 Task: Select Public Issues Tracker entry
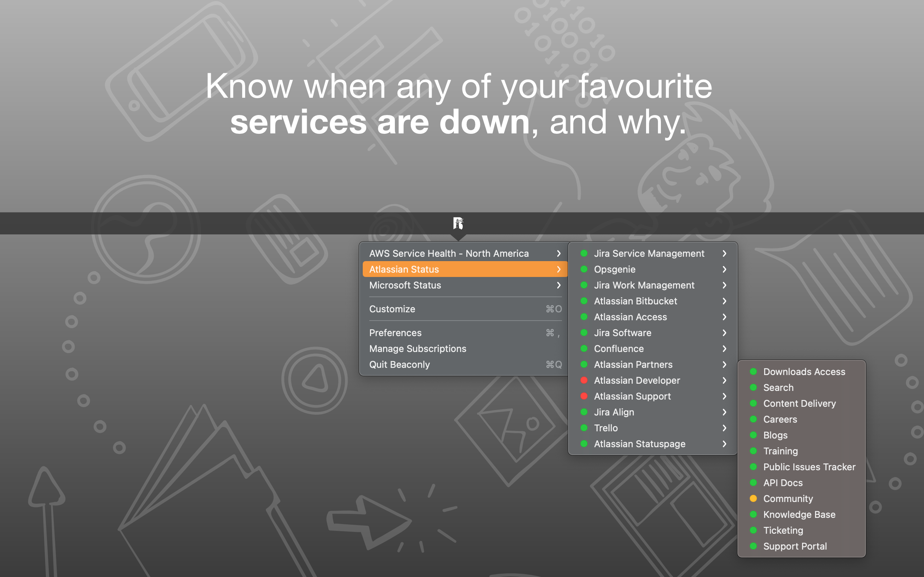point(809,467)
